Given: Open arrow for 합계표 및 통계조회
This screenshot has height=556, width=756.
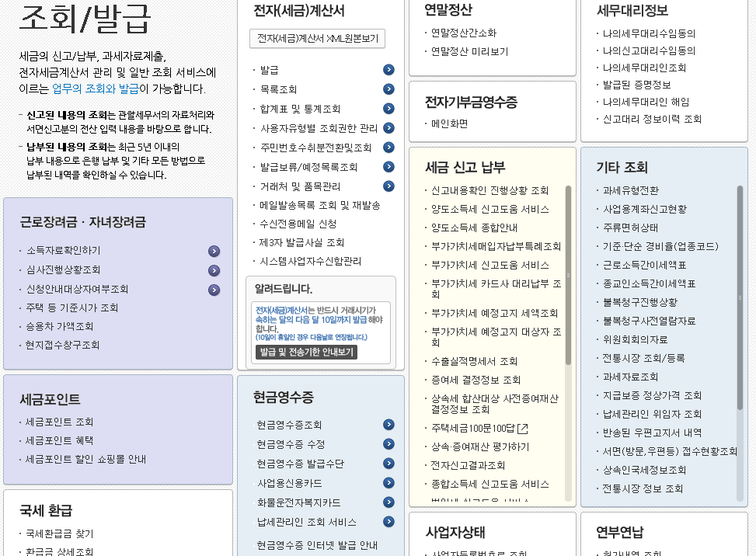Looking at the screenshot, I should (x=388, y=109).
